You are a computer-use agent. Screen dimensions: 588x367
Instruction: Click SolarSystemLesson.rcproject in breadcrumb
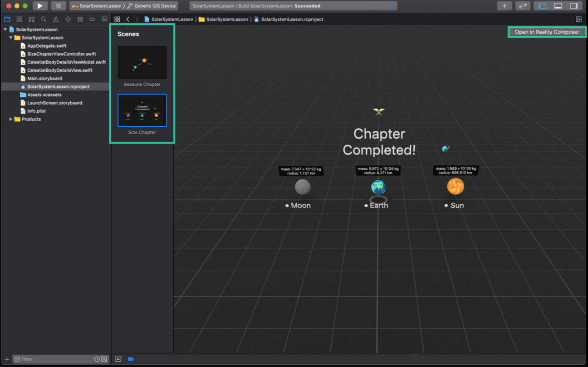click(289, 20)
